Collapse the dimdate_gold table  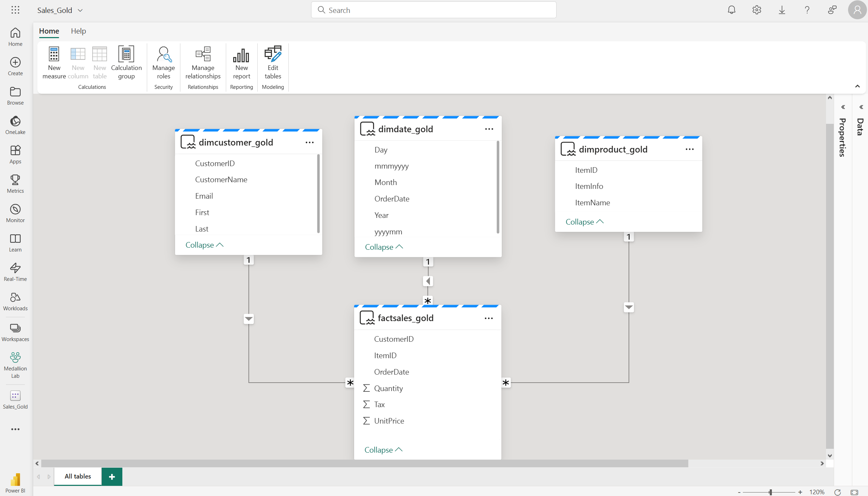click(x=383, y=247)
